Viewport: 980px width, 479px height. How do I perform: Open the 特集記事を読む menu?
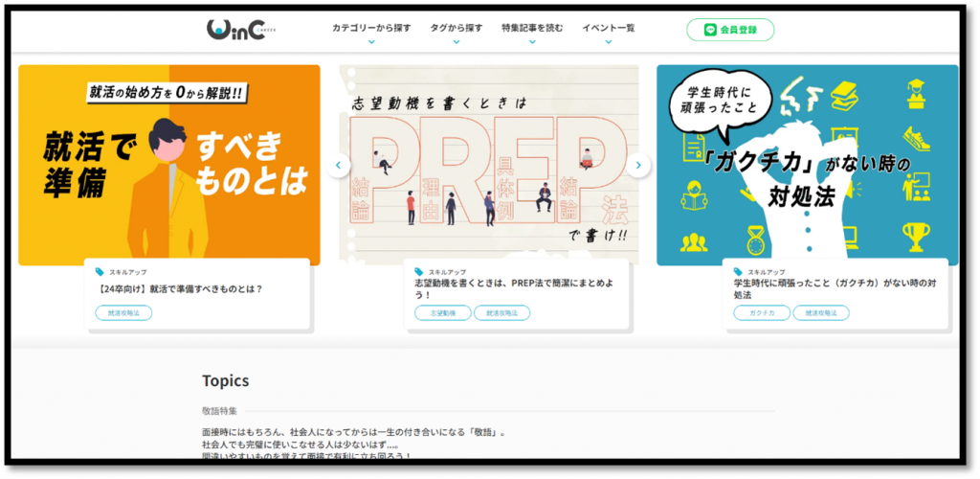[x=532, y=28]
